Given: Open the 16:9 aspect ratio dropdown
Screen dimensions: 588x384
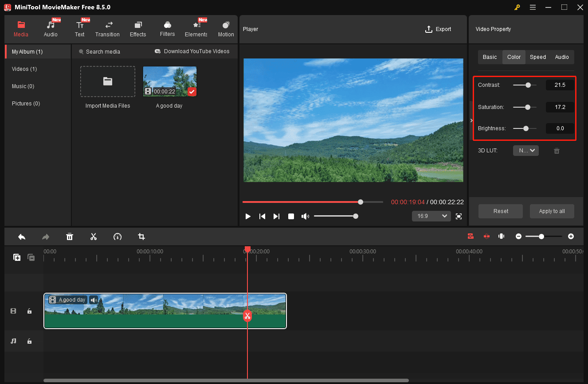Looking at the screenshot, I should point(431,216).
